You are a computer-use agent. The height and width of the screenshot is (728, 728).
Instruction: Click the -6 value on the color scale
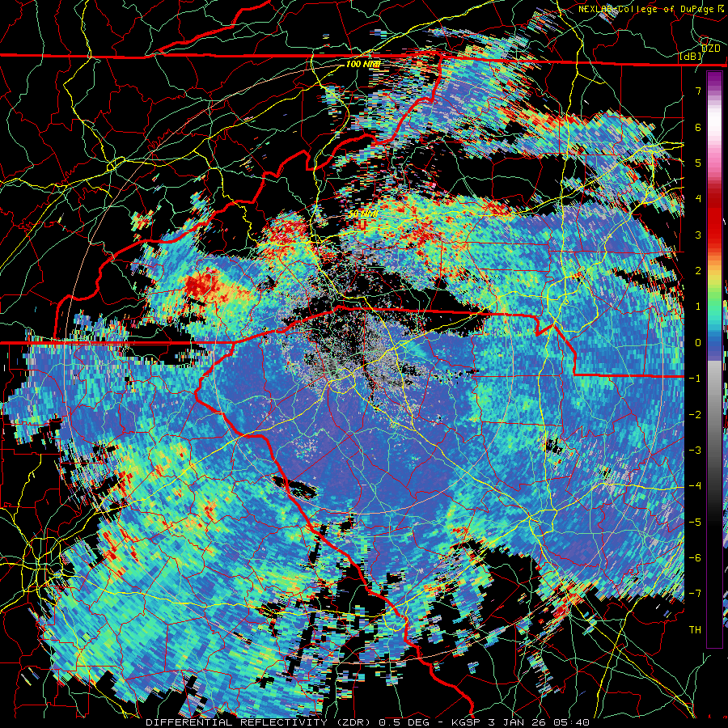point(695,558)
